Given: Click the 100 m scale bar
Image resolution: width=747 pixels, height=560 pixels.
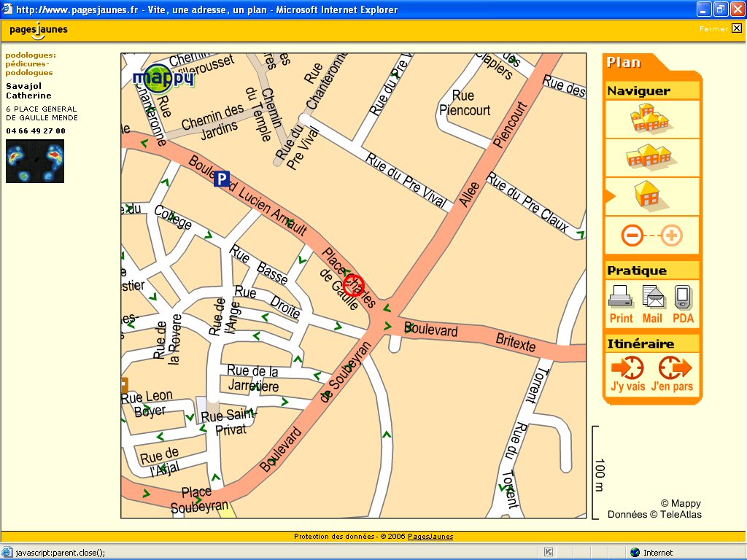Looking at the screenshot, I should coord(597,472).
